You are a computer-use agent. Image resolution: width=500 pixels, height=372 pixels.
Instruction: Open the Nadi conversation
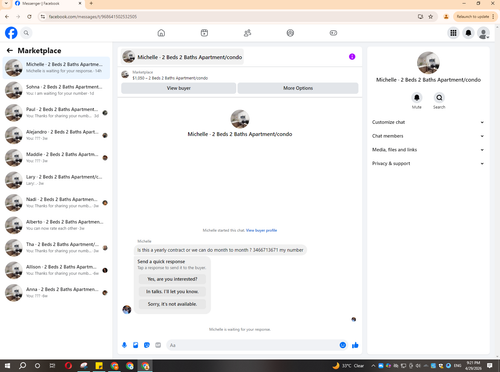[x=56, y=203]
